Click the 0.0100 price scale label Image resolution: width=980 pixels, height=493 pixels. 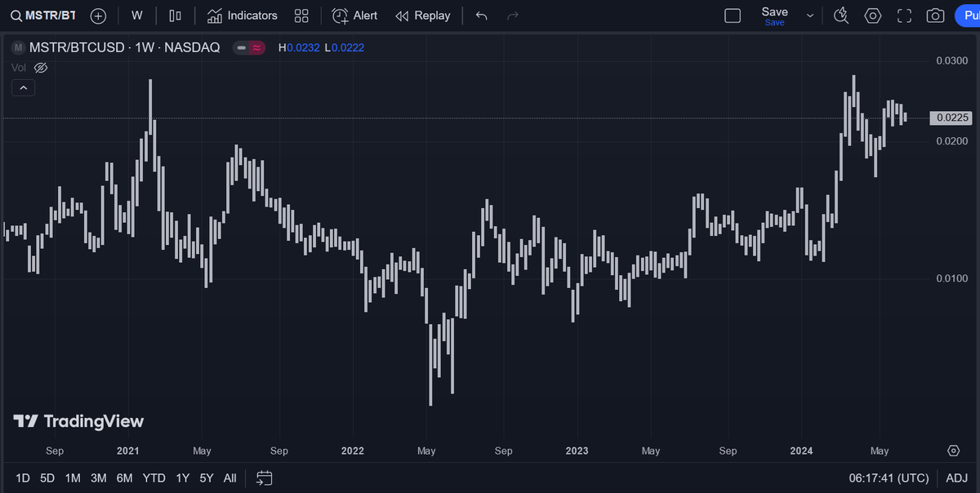point(952,278)
